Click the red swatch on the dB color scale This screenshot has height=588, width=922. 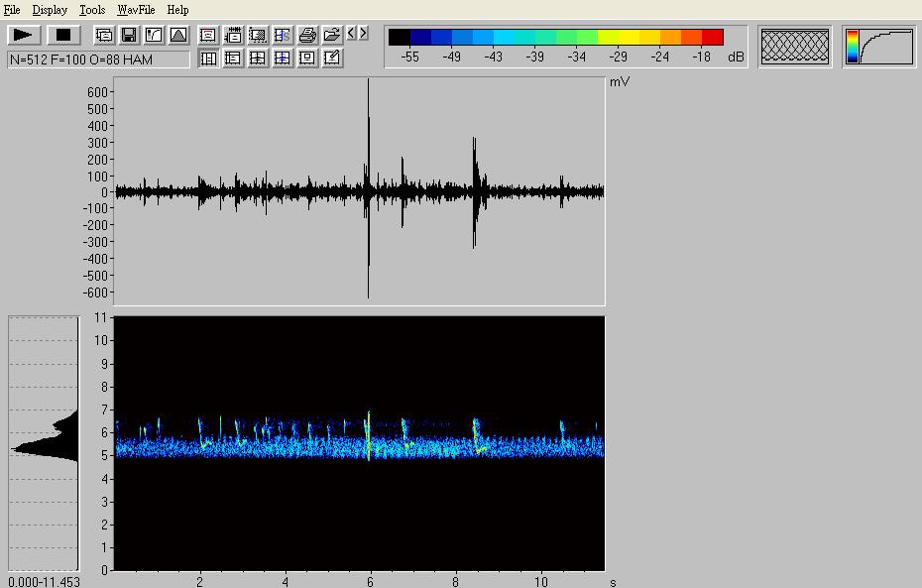click(712, 38)
